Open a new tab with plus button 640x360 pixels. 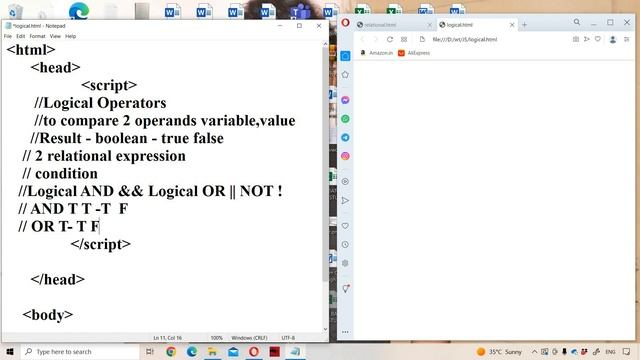(x=524, y=25)
